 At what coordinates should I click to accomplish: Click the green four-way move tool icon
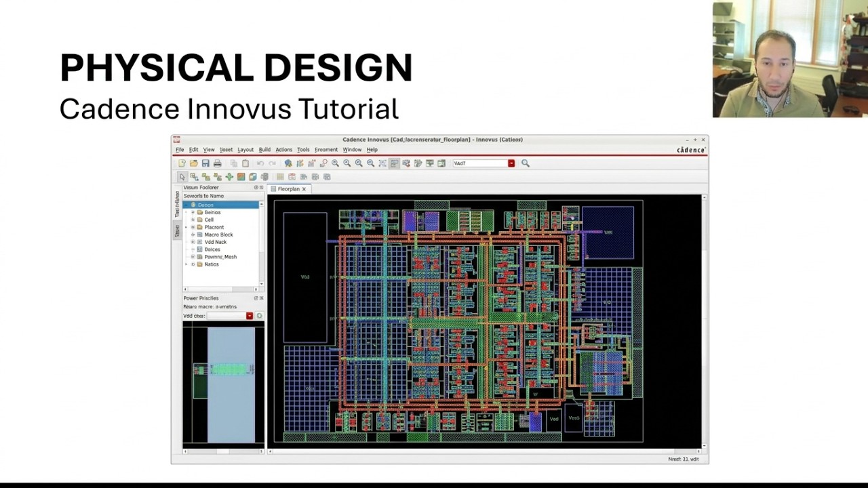[x=229, y=177]
